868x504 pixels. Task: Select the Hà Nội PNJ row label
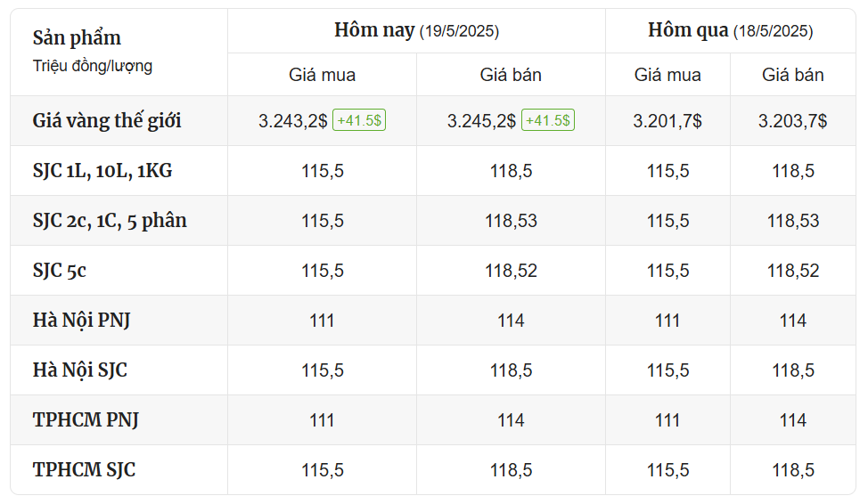(81, 321)
